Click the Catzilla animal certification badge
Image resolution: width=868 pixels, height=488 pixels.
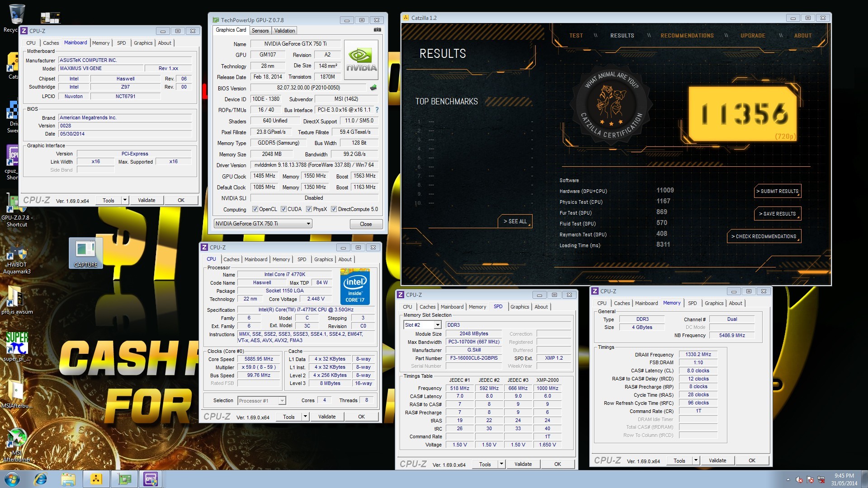coord(612,105)
